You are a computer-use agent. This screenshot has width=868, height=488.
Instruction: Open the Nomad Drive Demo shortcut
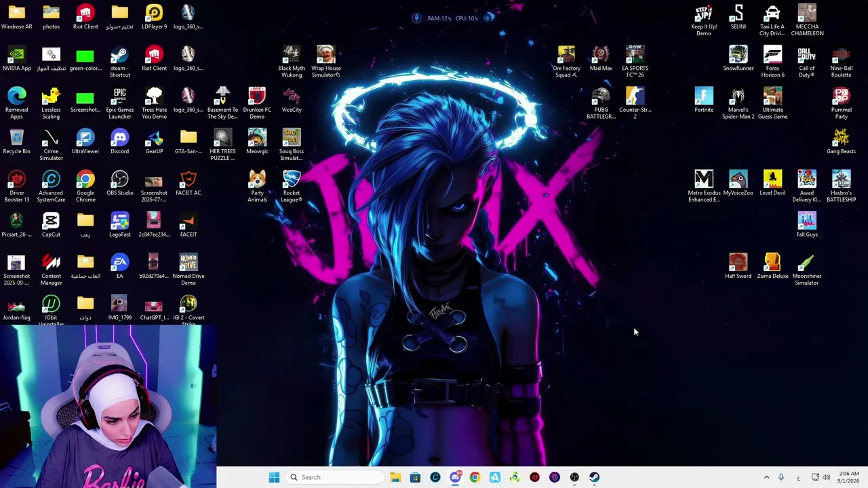click(x=189, y=270)
